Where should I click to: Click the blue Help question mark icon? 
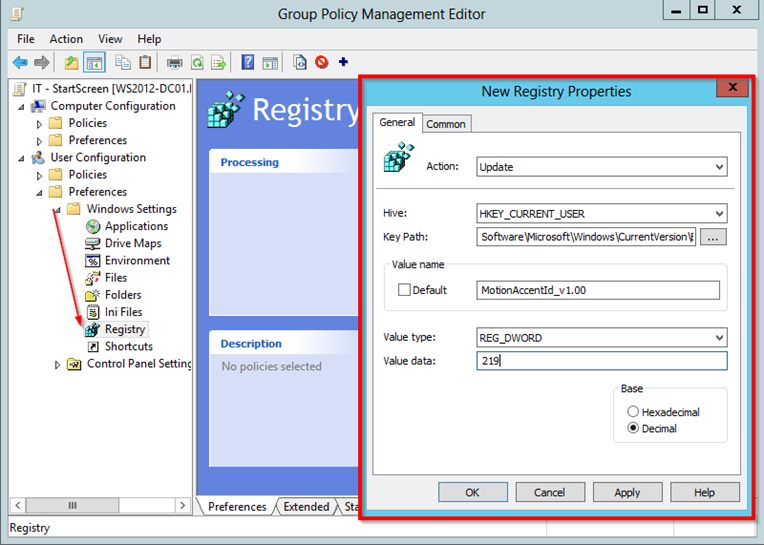pos(248,62)
